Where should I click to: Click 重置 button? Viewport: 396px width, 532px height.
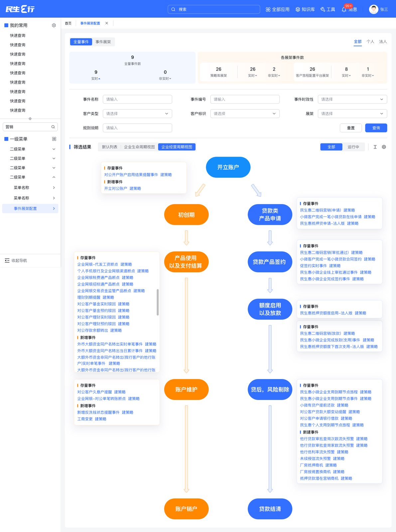click(x=351, y=128)
